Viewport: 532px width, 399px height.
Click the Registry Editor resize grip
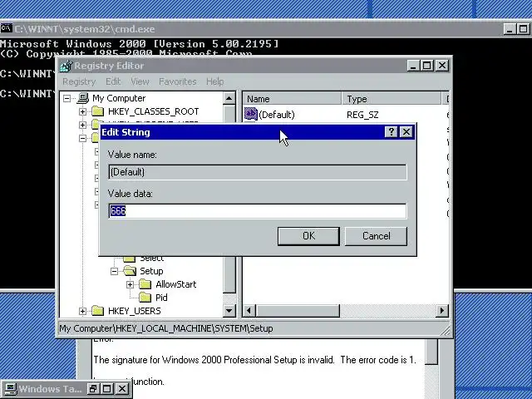point(446,331)
